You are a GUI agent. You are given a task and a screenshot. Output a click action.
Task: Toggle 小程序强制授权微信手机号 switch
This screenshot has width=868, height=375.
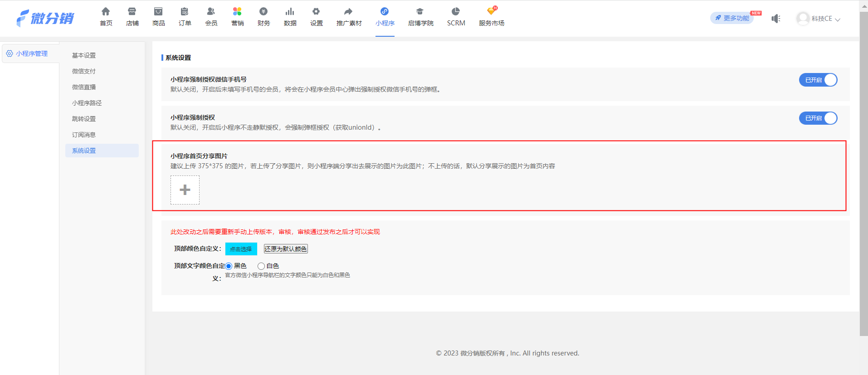818,80
